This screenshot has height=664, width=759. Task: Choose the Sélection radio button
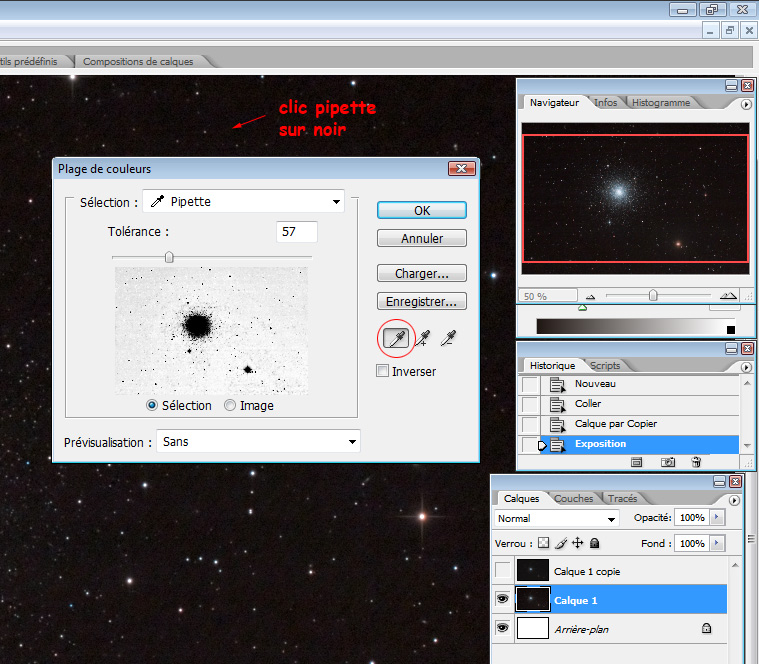pos(152,405)
